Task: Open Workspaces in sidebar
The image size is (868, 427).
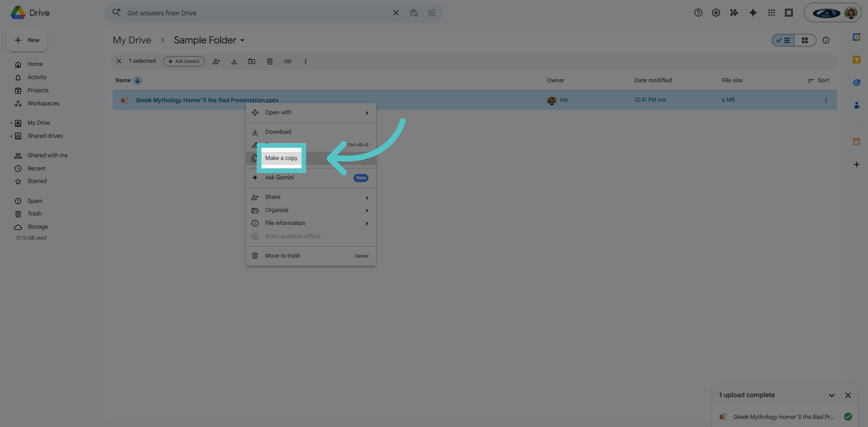Action: (43, 103)
